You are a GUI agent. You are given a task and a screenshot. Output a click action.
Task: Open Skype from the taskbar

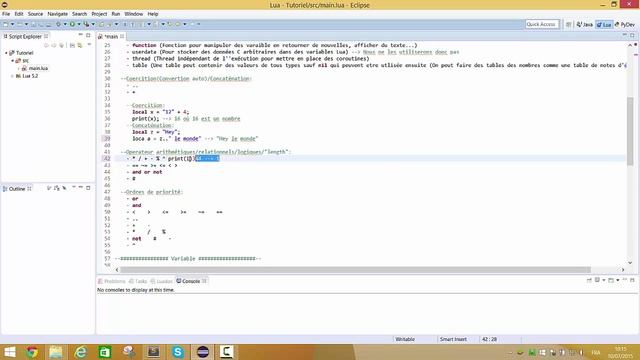point(178,352)
